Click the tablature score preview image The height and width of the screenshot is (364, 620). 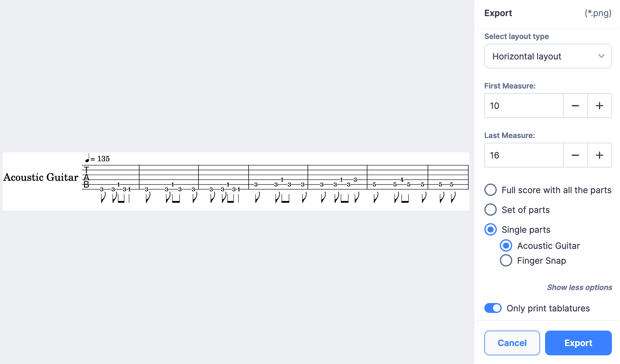[x=236, y=181]
